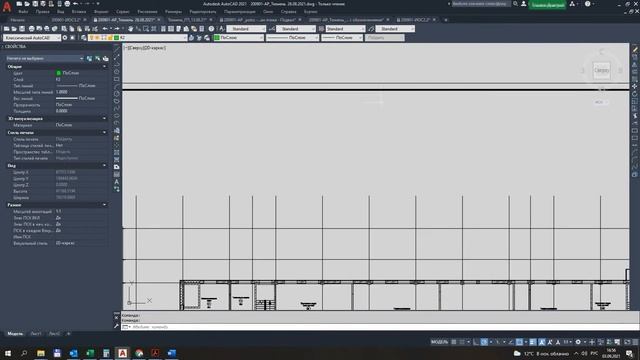
Task: Select the Move tool in the modify toolbar
Action: tap(635, 86)
